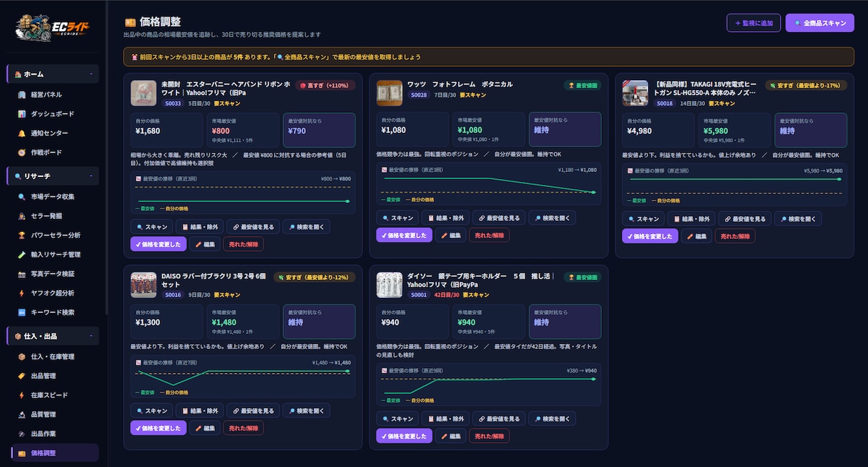Click the purple 全商品スキャン button
The height and width of the screenshot is (467, 868).
tap(820, 23)
